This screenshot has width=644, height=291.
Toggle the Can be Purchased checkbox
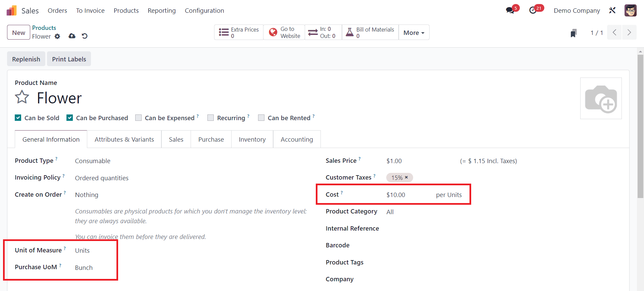[70, 118]
